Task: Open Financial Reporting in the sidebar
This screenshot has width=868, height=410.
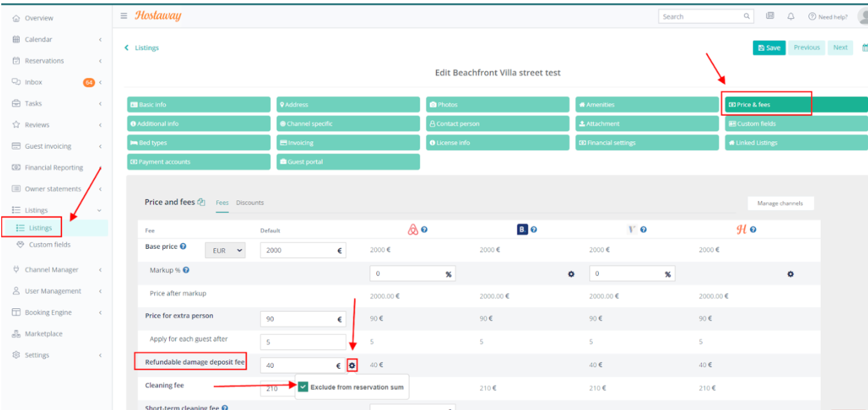Action: click(53, 167)
